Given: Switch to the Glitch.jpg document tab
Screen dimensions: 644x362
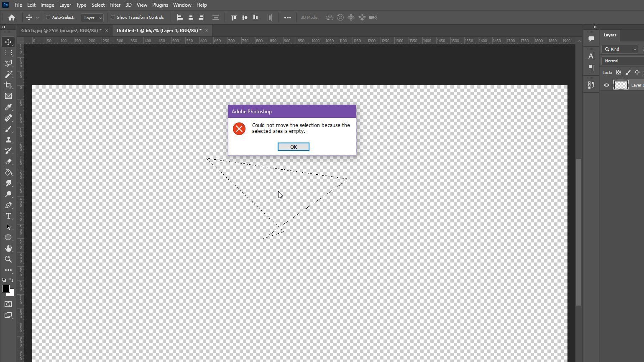Looking at the screenshot, I should pos(61,31).
